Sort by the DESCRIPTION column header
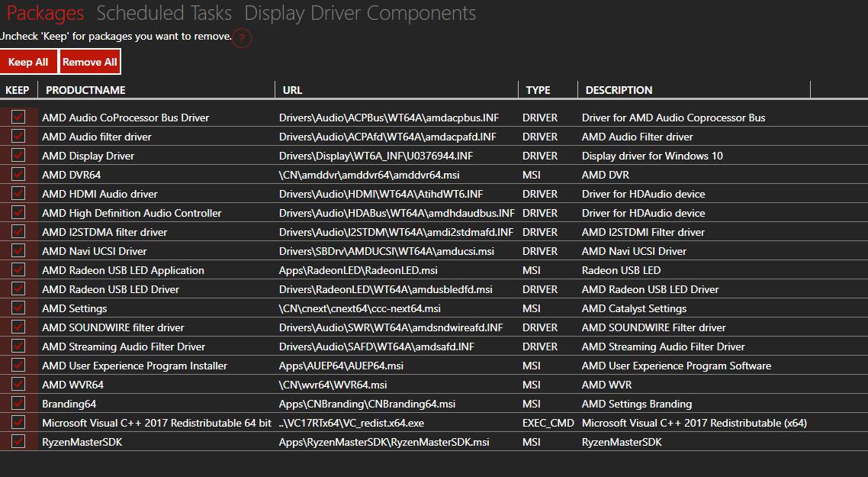 tap(619, 90)
